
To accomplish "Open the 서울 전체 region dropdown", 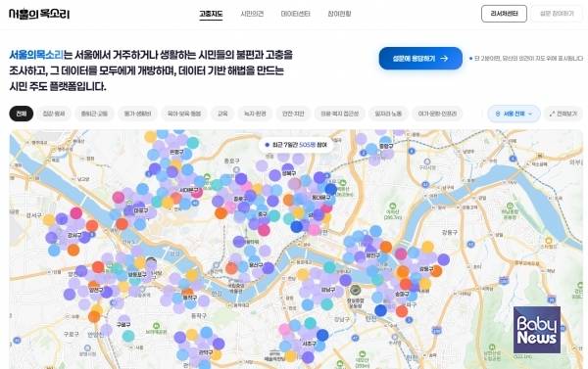I will [514, 114].
